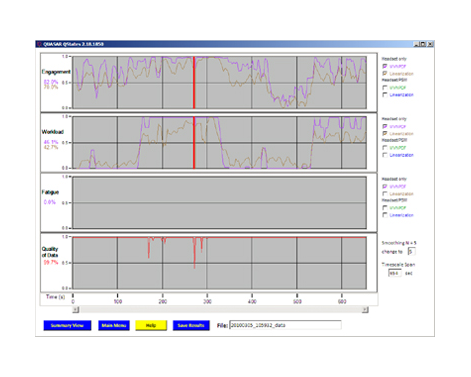Uncheck Engagement's purple headset-only checkbox
The height and width of the screenshot is (377, 471).
(385, 66)
